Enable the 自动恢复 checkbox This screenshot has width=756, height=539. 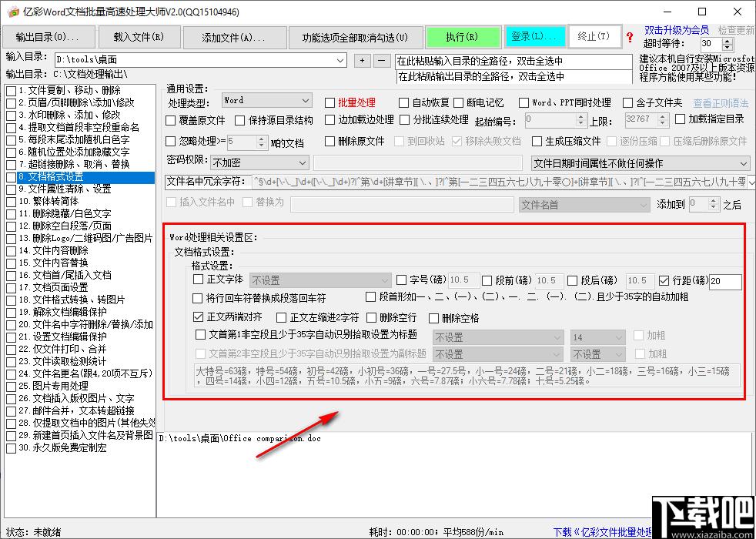(403, 102)
